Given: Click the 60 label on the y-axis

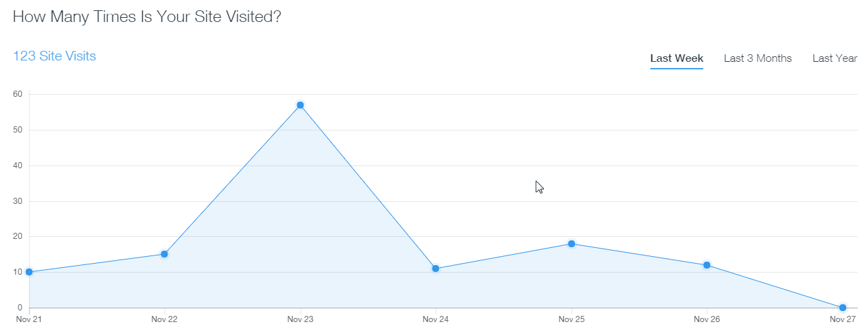Looking at the screenshot, I should click(17, 94).
